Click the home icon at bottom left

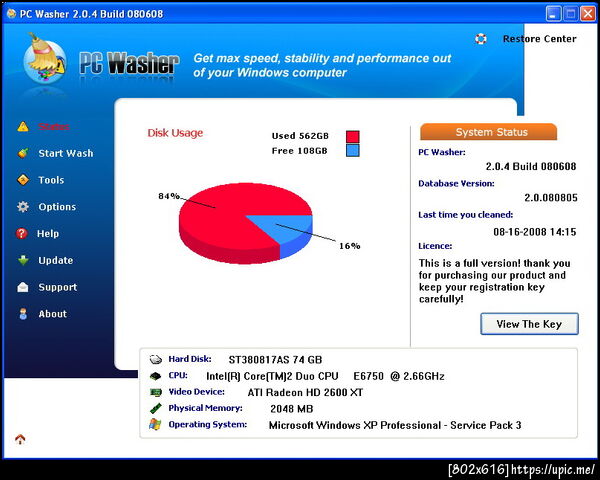(20, 439)
